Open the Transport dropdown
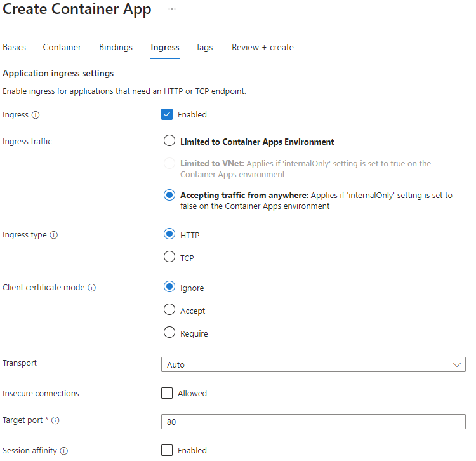 coord(313,365)
